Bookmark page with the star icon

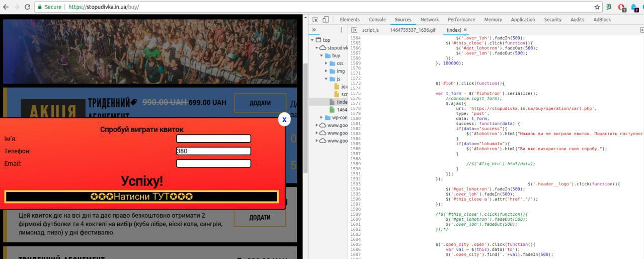pos(597,7)
